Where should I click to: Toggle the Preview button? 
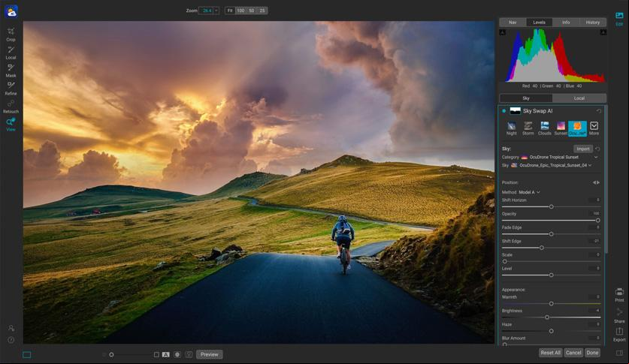click(x=210, y=354)
